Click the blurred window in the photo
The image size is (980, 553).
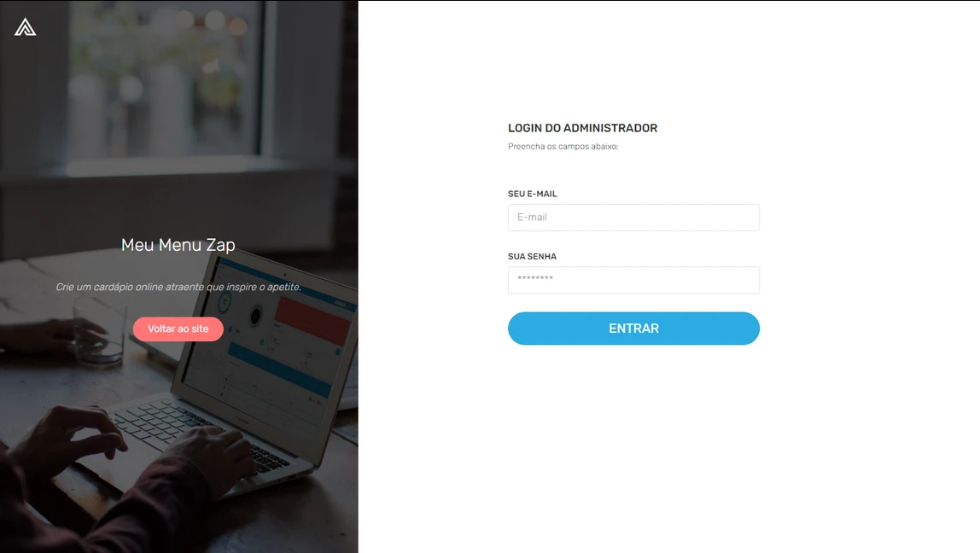(x=169, y=81)
